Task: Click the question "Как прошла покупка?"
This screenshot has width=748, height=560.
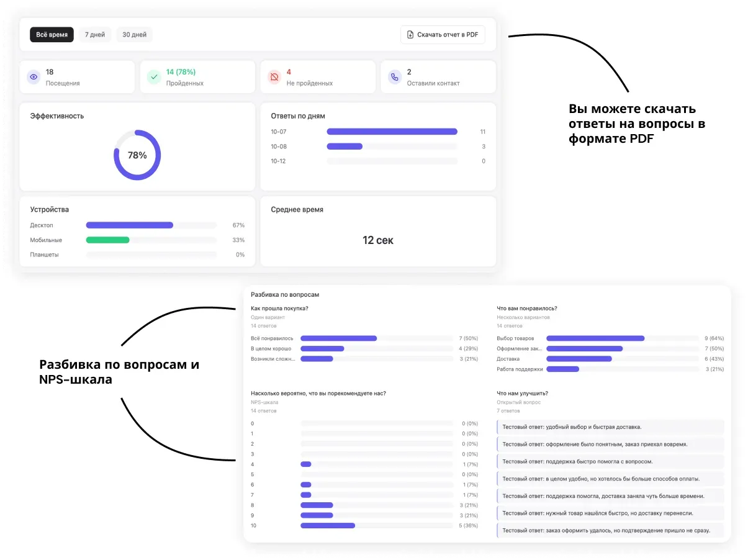Action: (279, 309)
